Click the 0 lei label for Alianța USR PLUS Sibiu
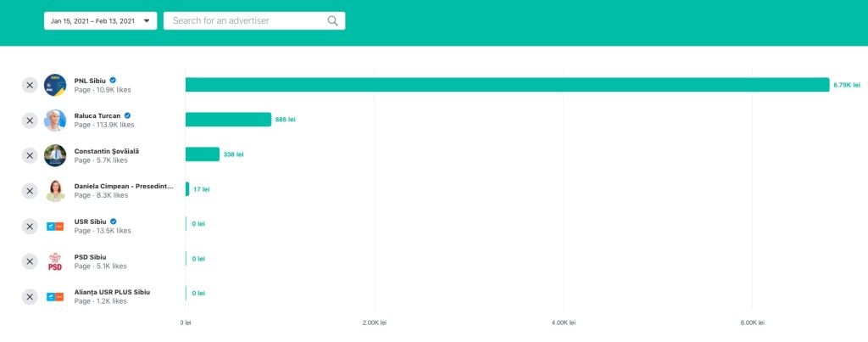 coord(198,294)
